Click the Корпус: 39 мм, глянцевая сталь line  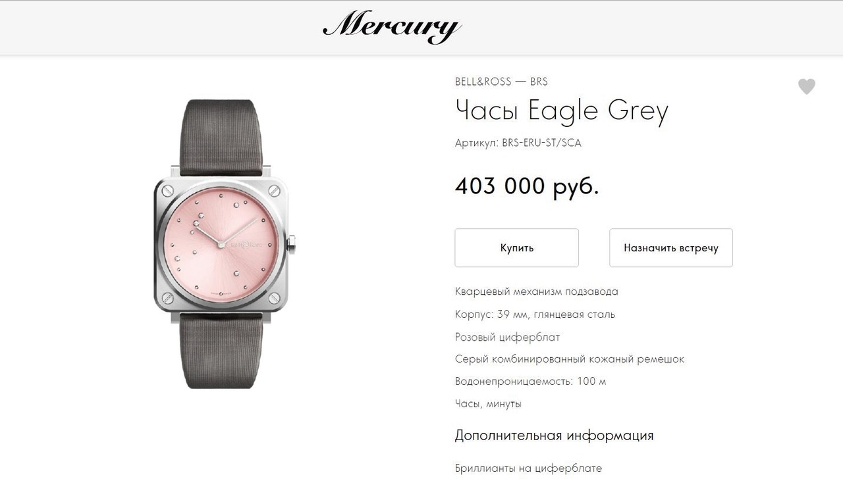point(535,315)
